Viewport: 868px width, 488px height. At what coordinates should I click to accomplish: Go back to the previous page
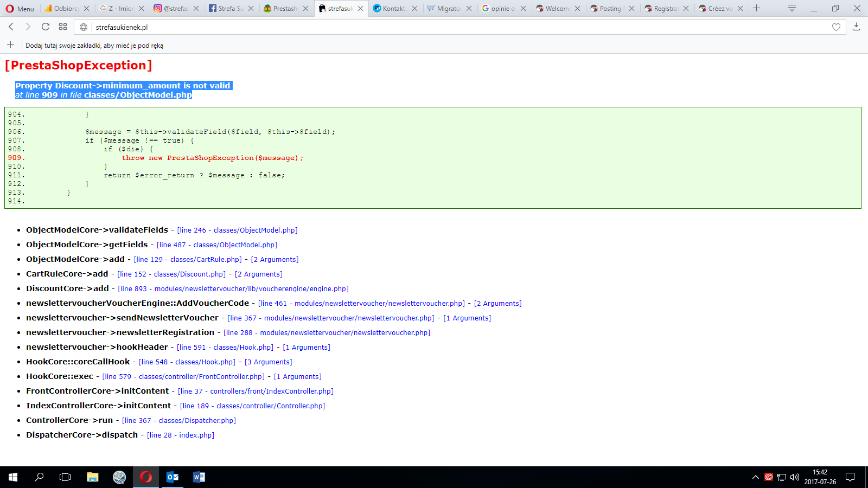tap(11, 27)
